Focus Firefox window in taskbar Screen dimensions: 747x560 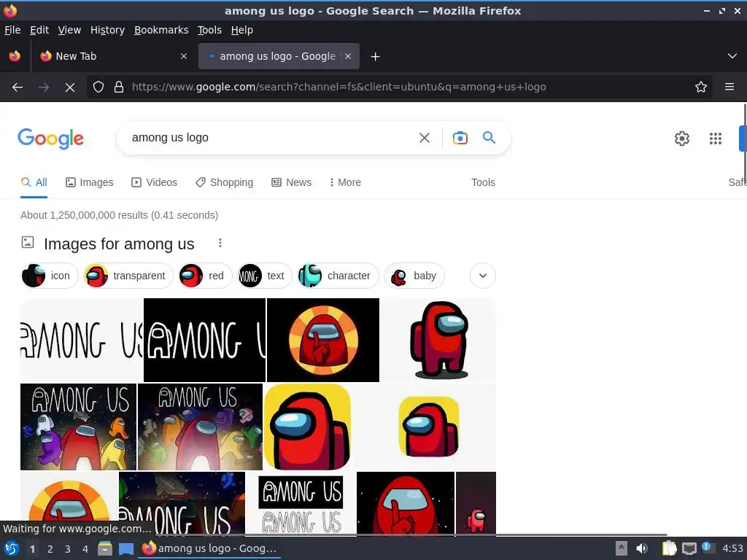[x=209, y=548]
